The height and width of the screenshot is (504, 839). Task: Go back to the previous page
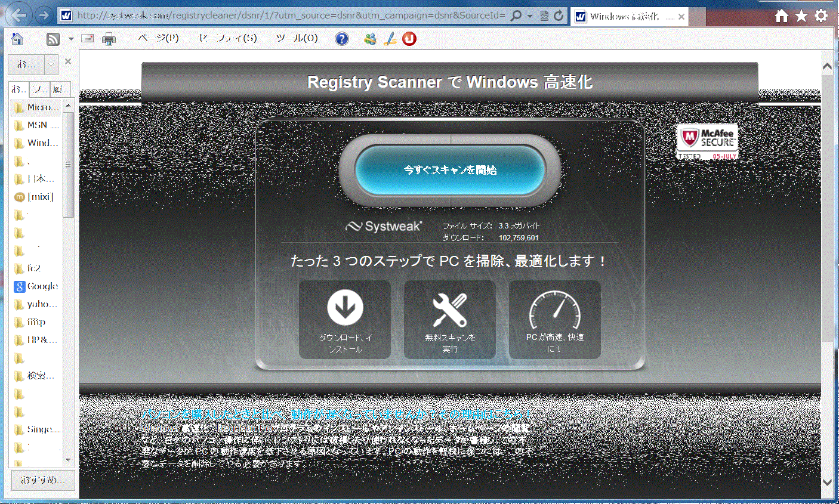click(18, 15)
